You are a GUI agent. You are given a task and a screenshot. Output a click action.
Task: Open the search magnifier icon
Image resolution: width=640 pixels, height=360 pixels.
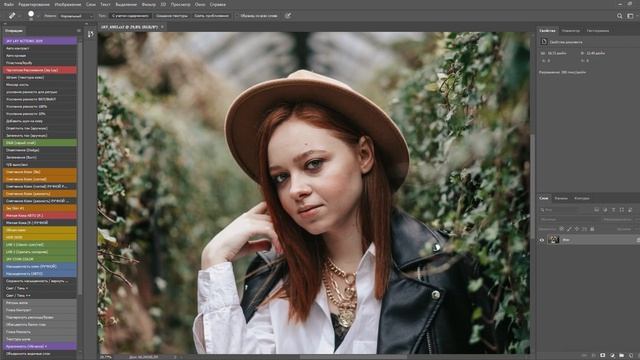click(620, 16)
